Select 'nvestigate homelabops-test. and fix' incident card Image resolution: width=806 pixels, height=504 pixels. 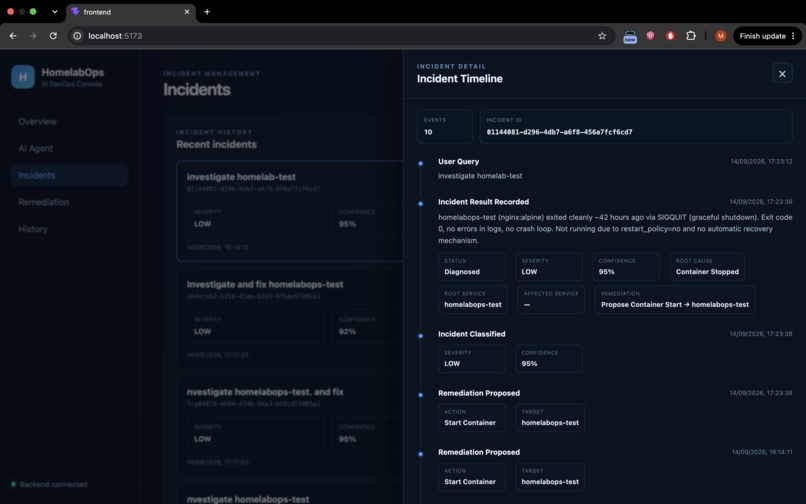290,426
